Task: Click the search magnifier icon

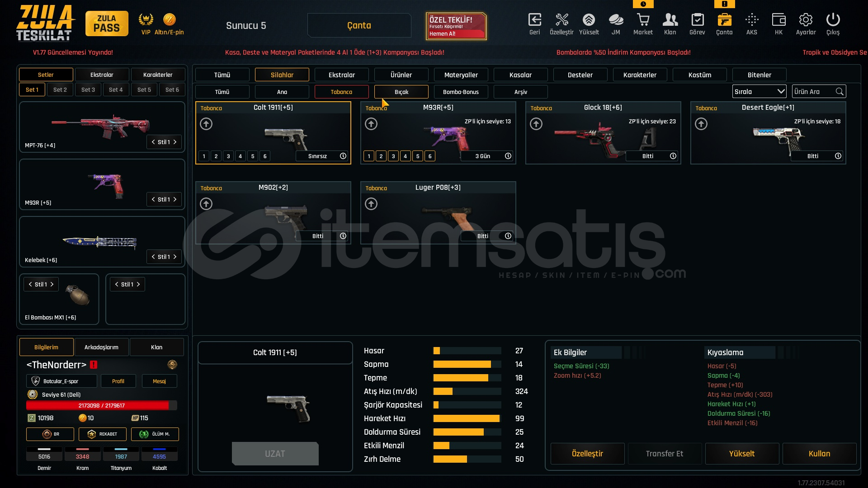Action: coord(840,92)
